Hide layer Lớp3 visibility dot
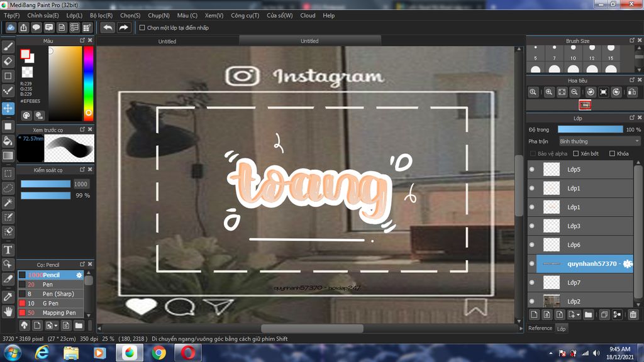Image resolution: width=644 pixels, height=362 pixels. pyautogui.click(x=532, y=226)
